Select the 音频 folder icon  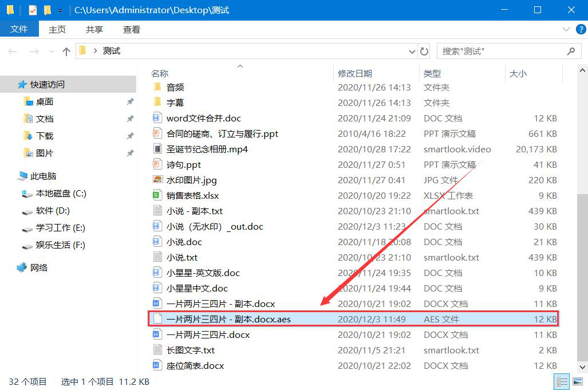(157, 87)
